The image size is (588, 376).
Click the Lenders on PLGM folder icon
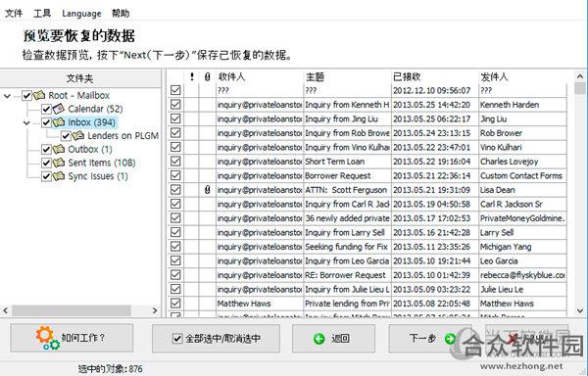coord(78,135)
